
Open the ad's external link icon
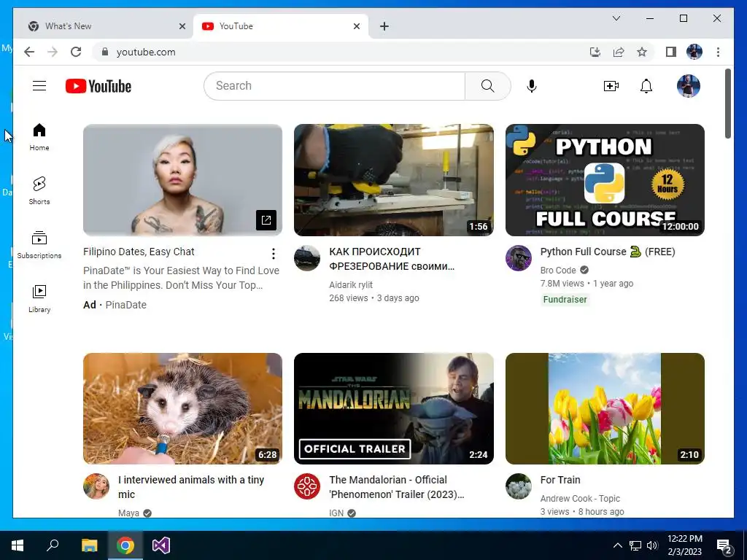pyautogui.click(x=266, y=220)
